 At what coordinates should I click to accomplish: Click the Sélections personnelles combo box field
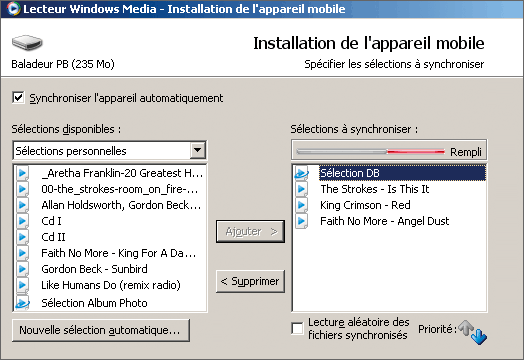click(x=109, y=151)
